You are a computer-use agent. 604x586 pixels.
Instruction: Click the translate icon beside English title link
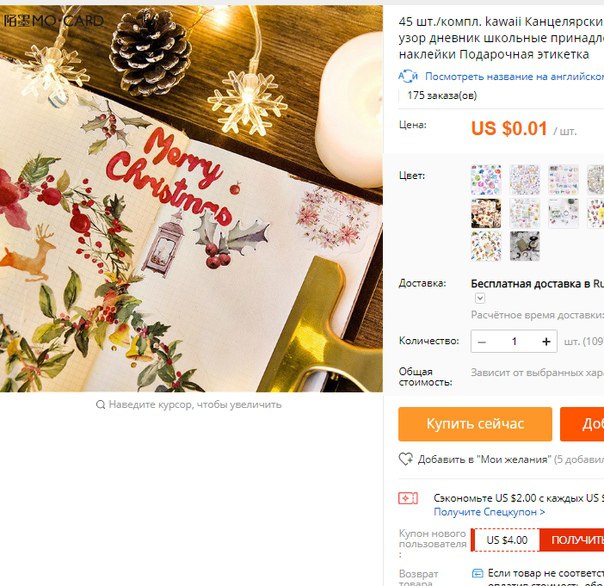click(408, 76)
